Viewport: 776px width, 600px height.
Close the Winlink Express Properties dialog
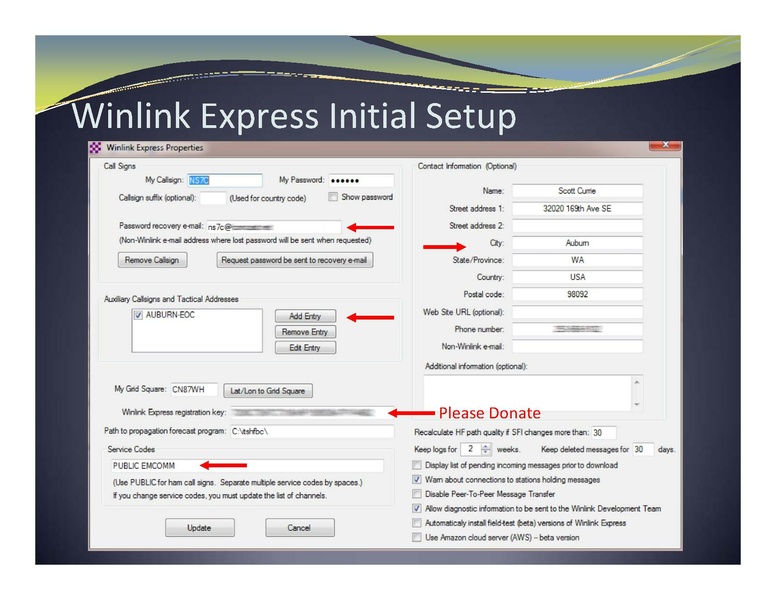[x=665, y=145]
